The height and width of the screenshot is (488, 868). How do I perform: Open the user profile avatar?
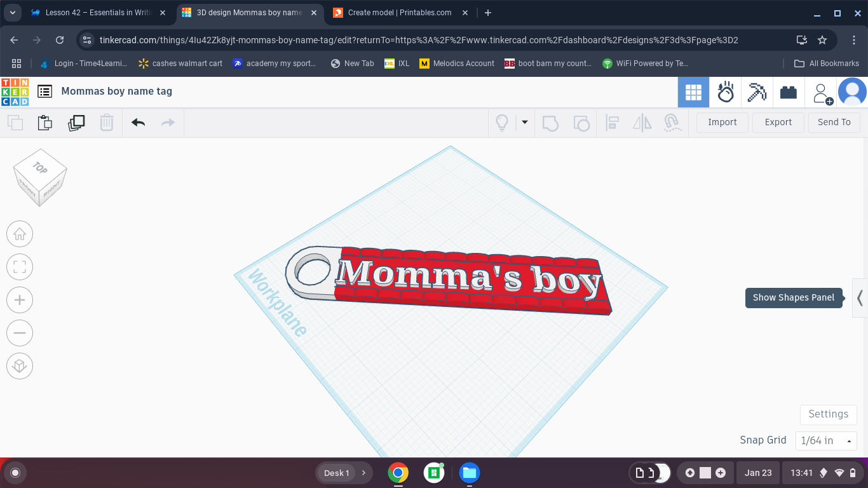pos(852,92)
